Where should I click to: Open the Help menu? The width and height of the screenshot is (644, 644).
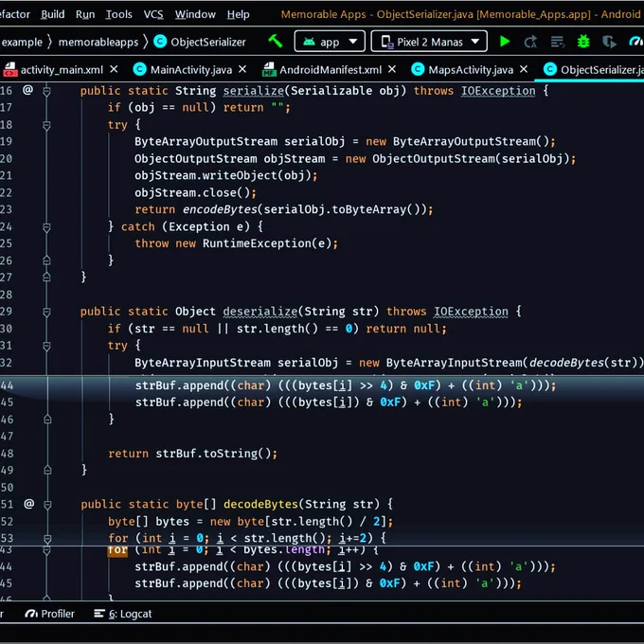click(239, 14)
